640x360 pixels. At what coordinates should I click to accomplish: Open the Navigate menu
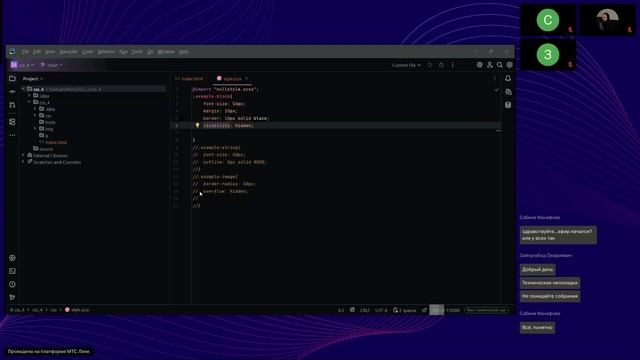(x=68, y=51)
